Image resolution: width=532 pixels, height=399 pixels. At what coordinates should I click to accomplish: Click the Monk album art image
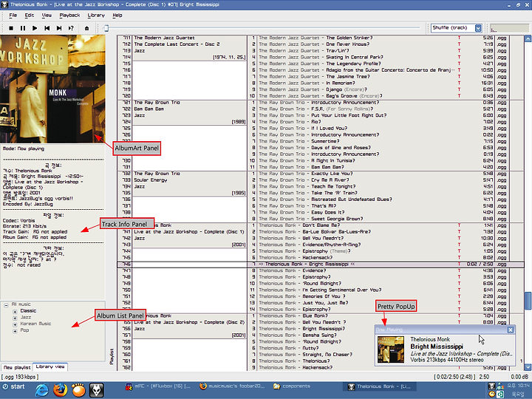click(x=52, y=89)
